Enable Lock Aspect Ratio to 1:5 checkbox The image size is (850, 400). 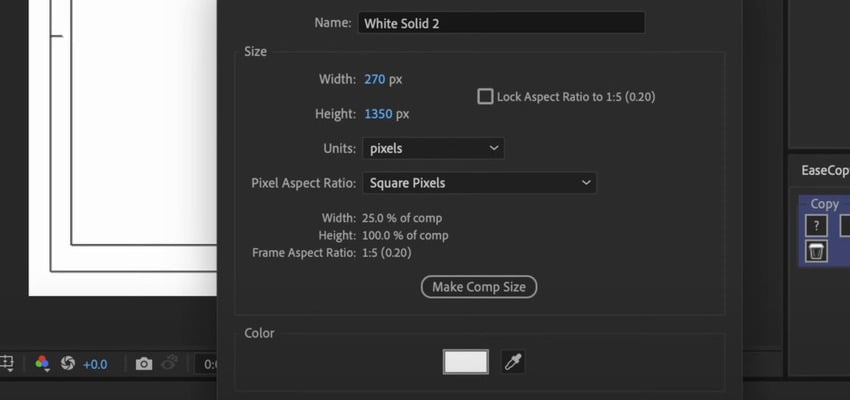pyautogui.click(x=485, y=97)
